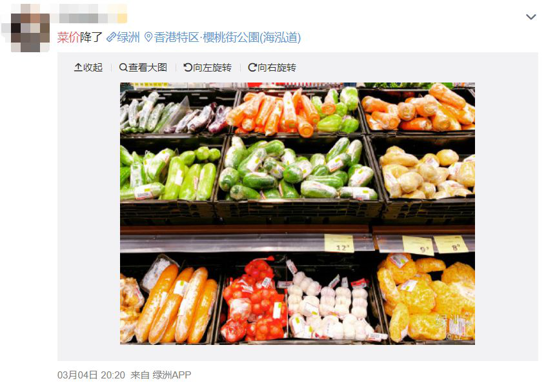Click the counterclockwise rotate arrow icon
This screenshot has width=546, height=392.
click(188, 67)
